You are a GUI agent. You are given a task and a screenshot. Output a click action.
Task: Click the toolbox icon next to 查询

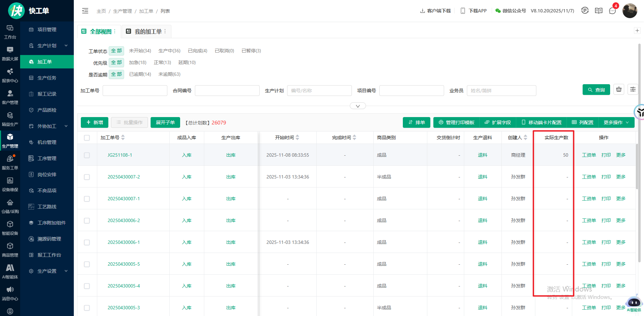tap(619, 90)
